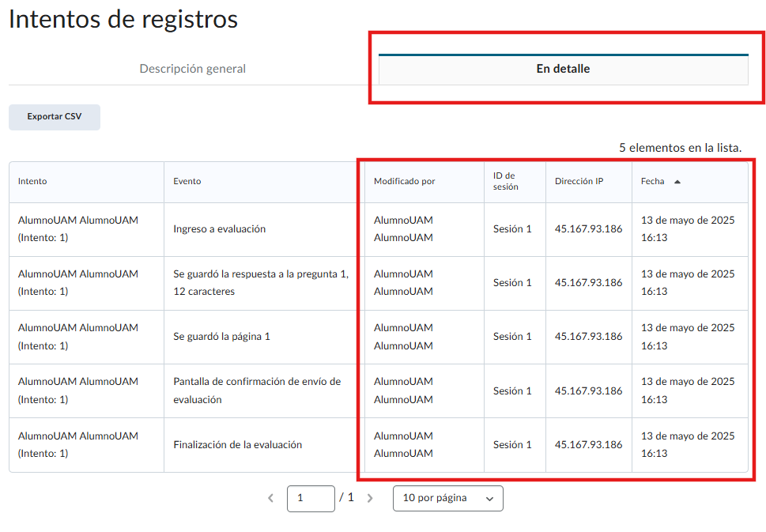Click the Evento column header
Viewport: 766px width, 532px height.
(187, 181)
